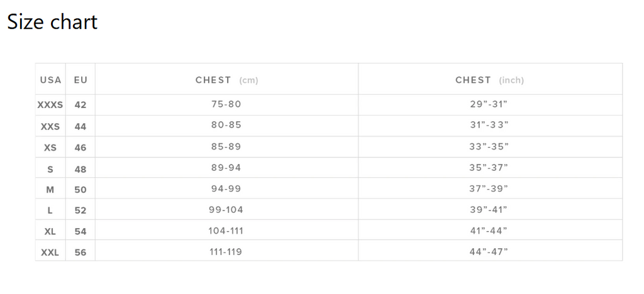
Task: Click the 29”-31” inch value
Action: (489, 104)
